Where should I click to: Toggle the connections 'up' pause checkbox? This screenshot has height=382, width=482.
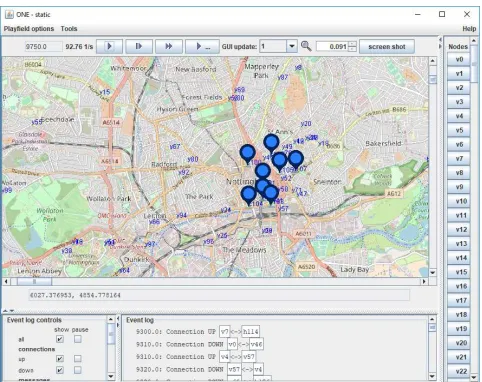(x=78, y=359)
